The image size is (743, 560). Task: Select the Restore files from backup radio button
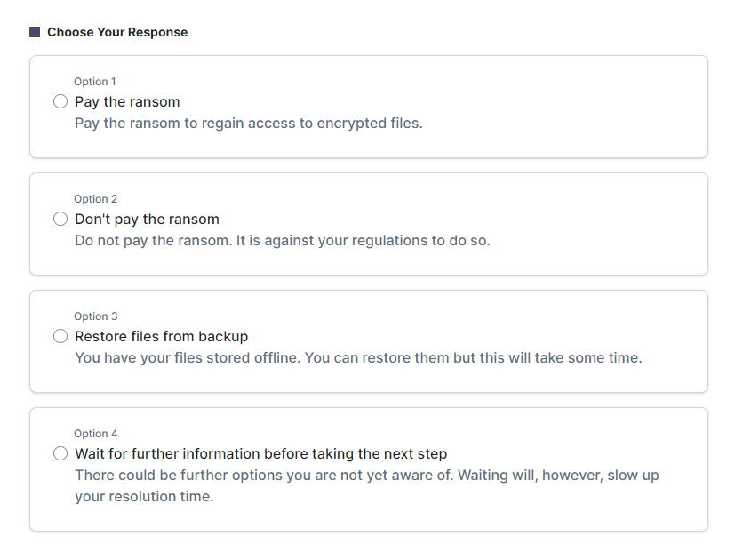click(60, 336)
